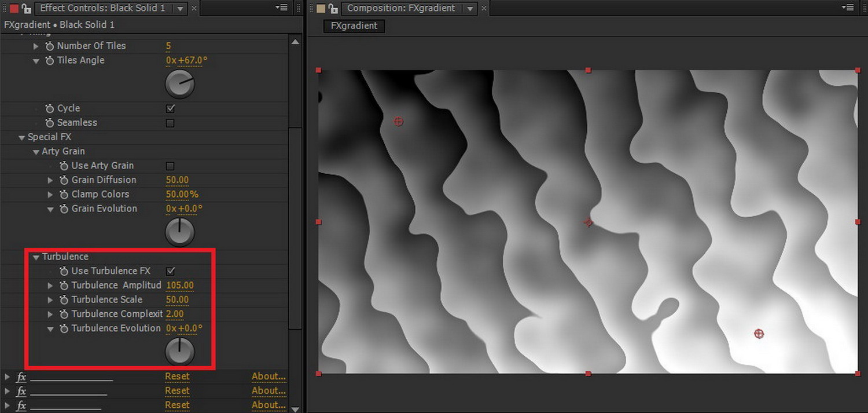This screenshot has height=413, width=868.
Task: Click the first About... link
Action: tap(269, 377)
